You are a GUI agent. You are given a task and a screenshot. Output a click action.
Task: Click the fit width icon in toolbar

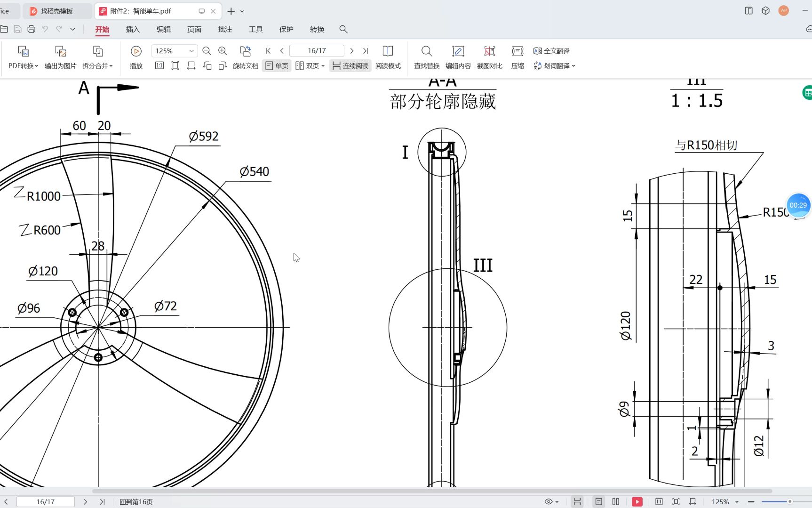pos(191,65)
